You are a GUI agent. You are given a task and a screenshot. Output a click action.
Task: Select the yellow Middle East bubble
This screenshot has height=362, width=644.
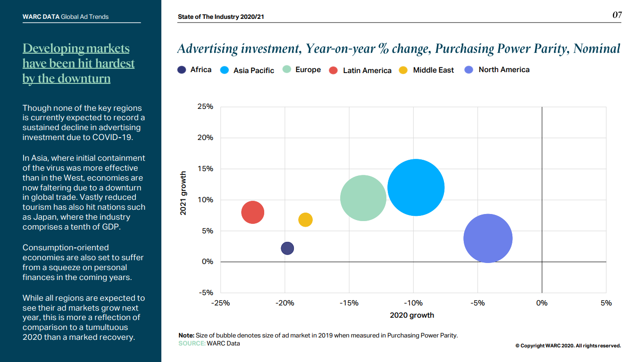(305, 220)
